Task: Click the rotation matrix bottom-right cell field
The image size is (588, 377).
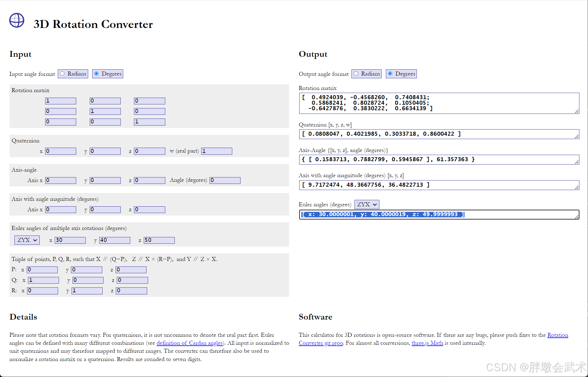Action: 150,122
